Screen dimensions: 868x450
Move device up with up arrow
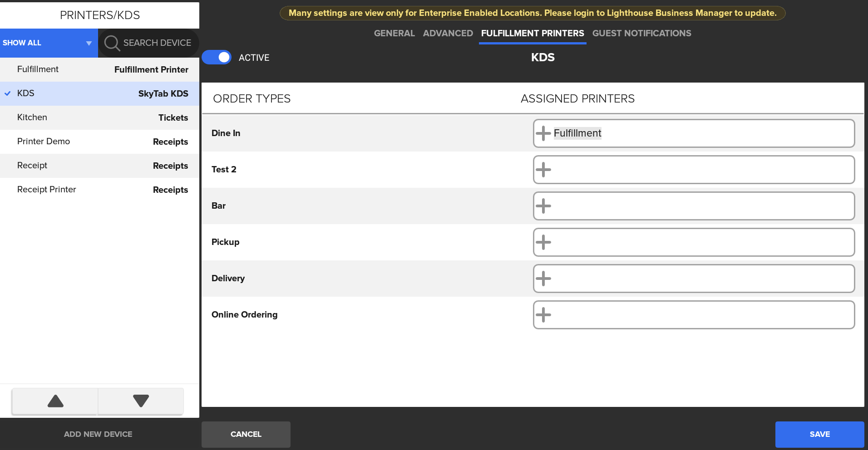coord(55,401)
